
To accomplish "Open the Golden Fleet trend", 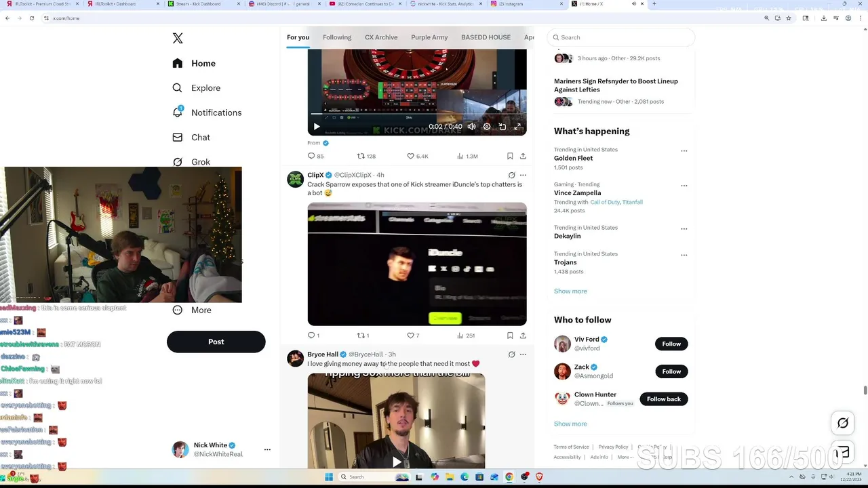I will [x=573, y=158].
